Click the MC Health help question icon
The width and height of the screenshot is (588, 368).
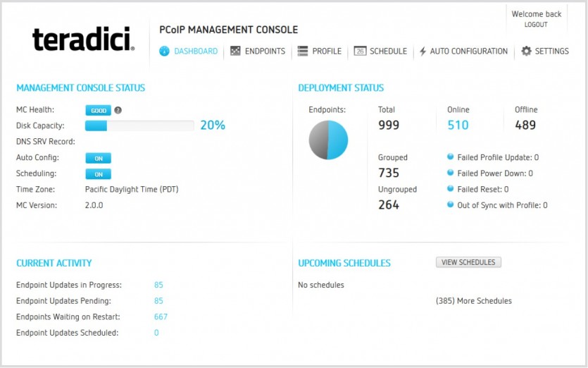[118, 111]
